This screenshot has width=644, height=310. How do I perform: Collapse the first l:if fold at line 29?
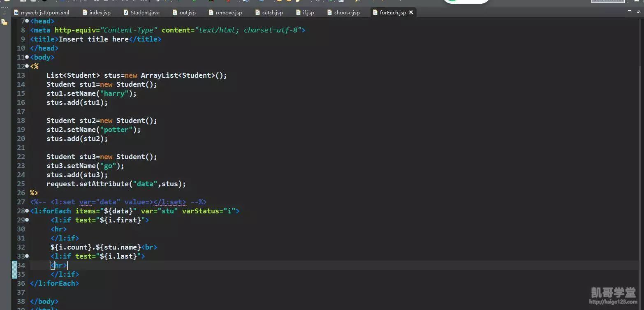[x=27, y=220]
